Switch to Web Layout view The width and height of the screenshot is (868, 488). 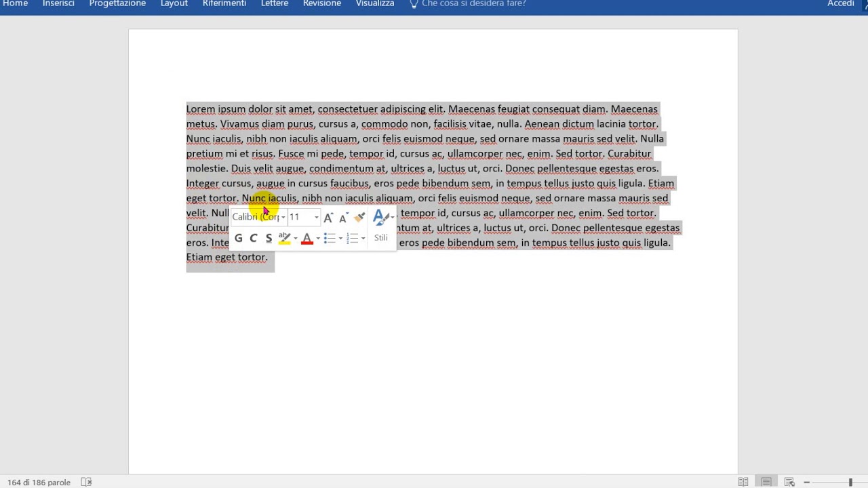point(789,482)
